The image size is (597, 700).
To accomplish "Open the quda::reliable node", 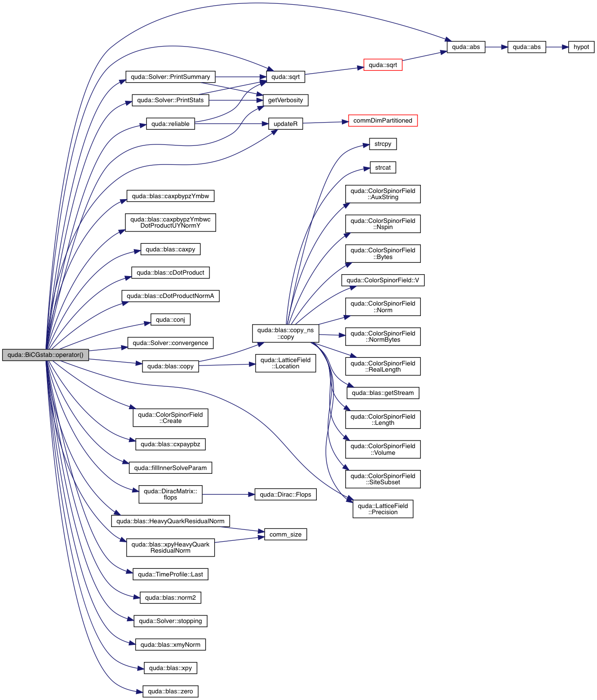I will coord(171,124).
